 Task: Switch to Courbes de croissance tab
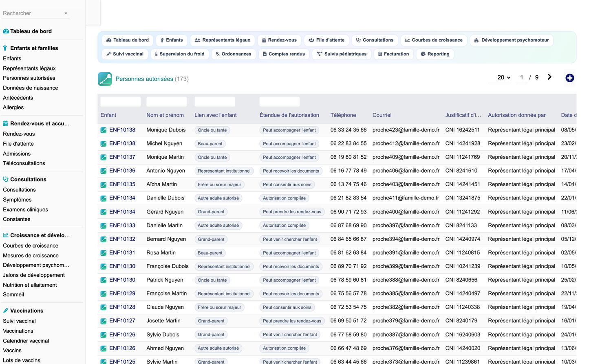pyautogui.click(x=434, y=40)
